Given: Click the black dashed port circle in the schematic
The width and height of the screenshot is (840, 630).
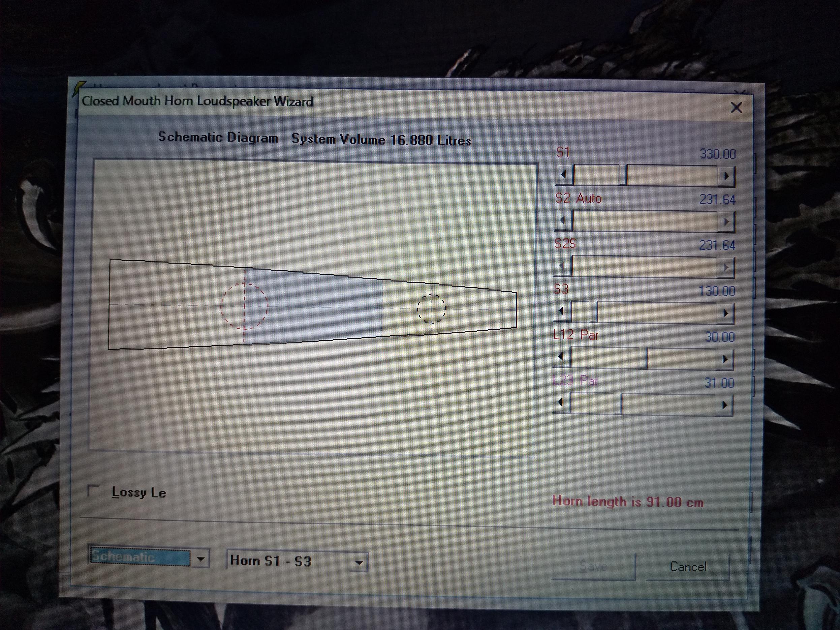Looking at the screenshot, I should (431, 308).
